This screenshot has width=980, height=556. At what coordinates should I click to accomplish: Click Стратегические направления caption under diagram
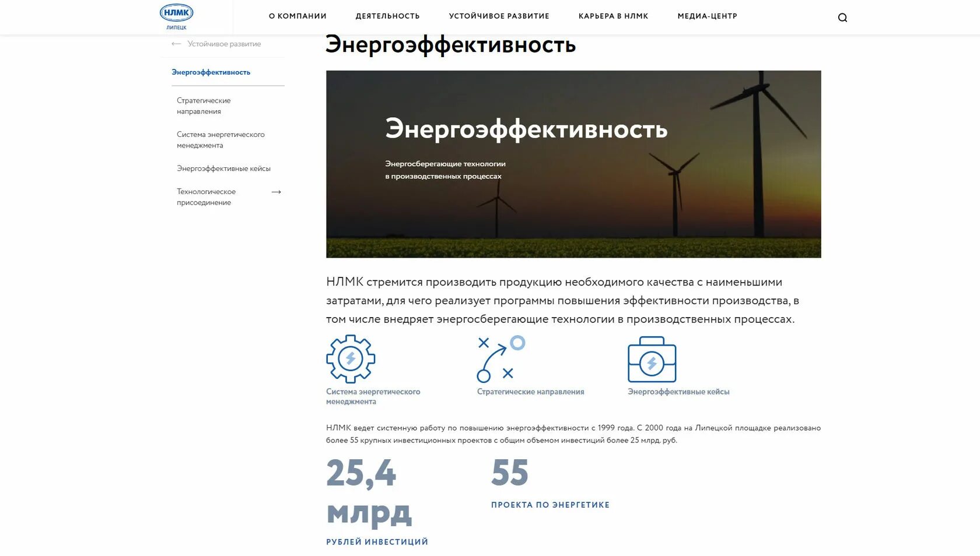531,392
